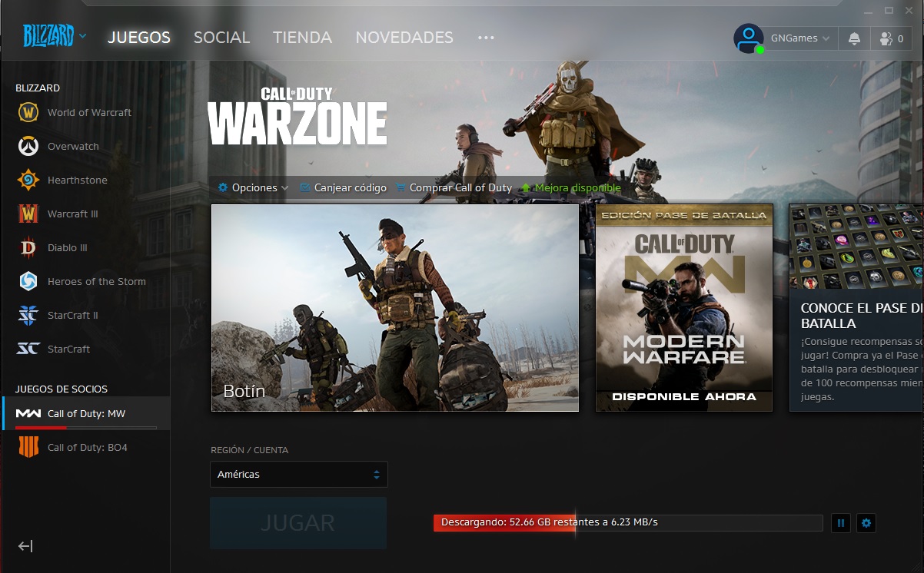Open the notifications bell
This screenshot has height=573, width=924.
tap(854, 38)
